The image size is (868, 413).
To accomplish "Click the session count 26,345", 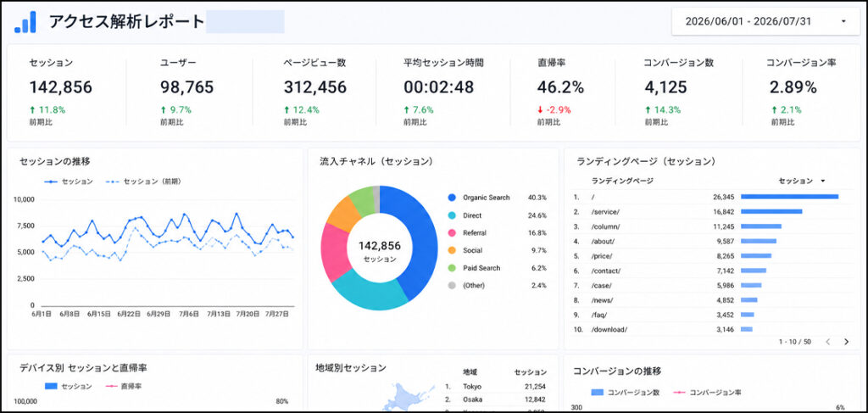I will [x=724, y=197].
